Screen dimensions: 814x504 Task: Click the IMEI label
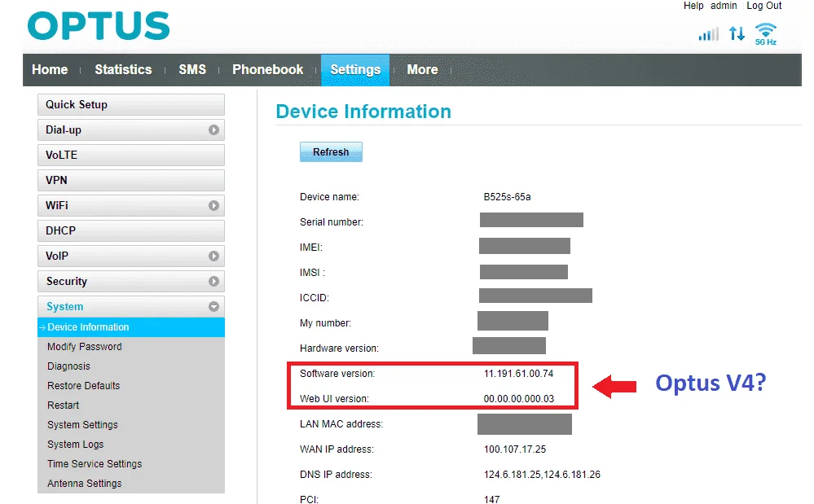311,248
